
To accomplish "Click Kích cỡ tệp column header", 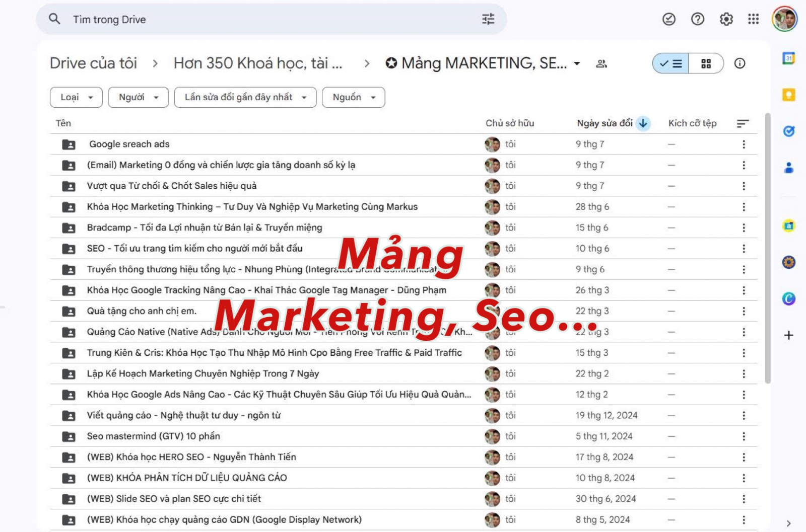I will pos(692,123).
